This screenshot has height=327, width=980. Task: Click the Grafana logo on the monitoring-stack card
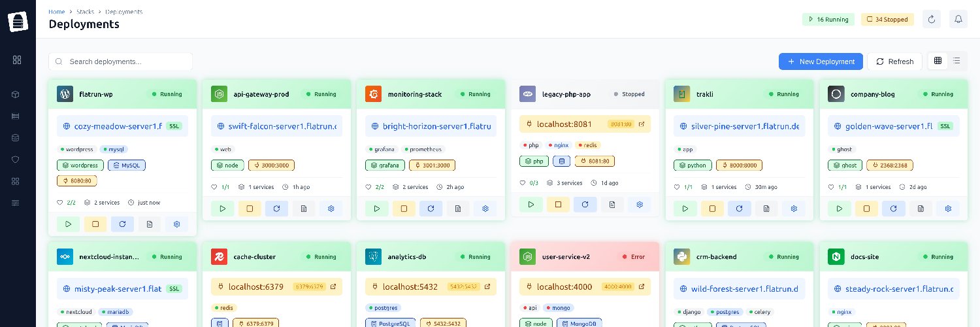point(374,94)
